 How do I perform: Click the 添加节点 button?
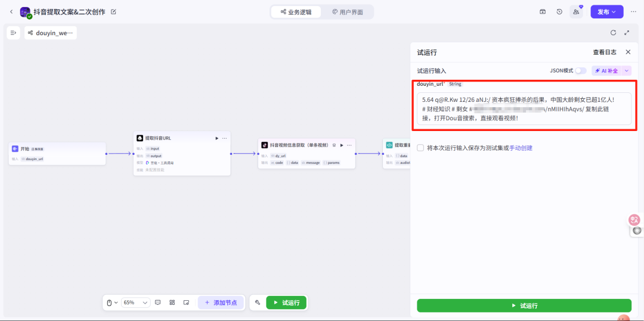coord(221,303)
